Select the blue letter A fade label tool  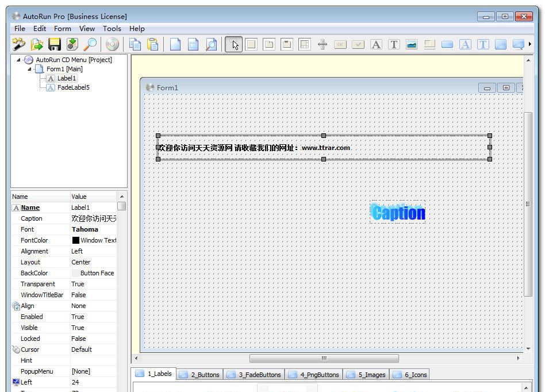pos(465,44)
